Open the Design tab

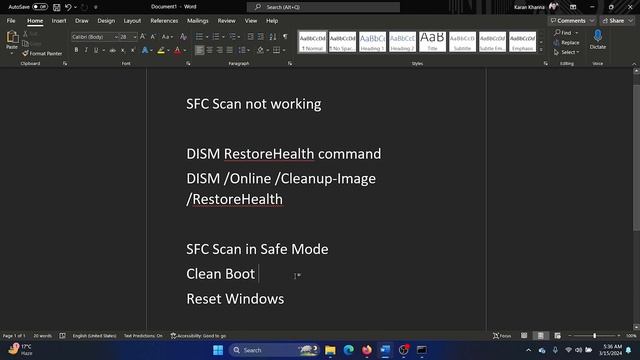[x=106, y=20]
